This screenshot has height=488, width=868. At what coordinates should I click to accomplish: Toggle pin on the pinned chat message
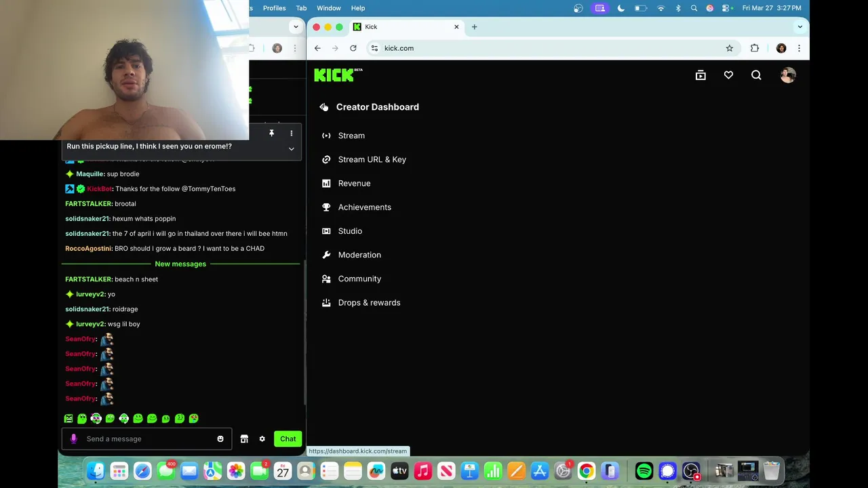click(x=271, y=134)
